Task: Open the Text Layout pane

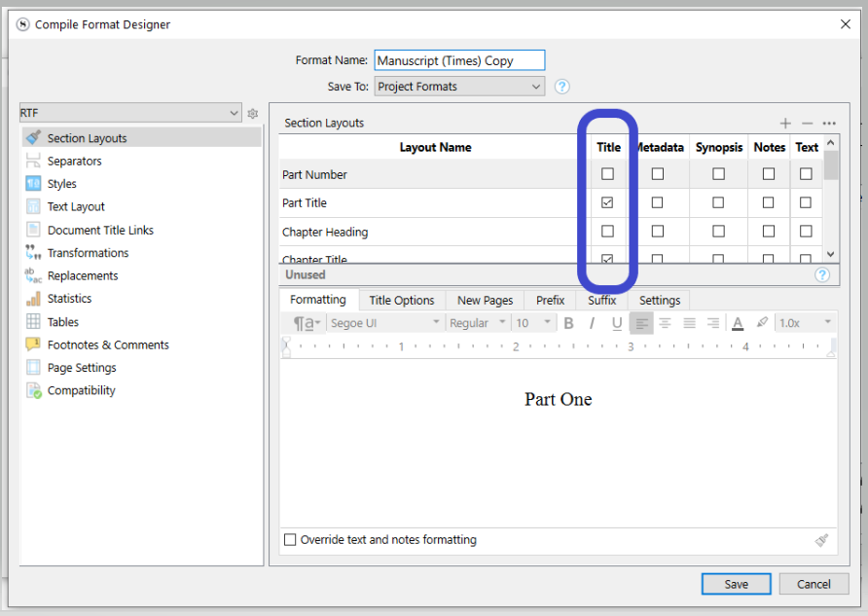Action: click(76, 206)
